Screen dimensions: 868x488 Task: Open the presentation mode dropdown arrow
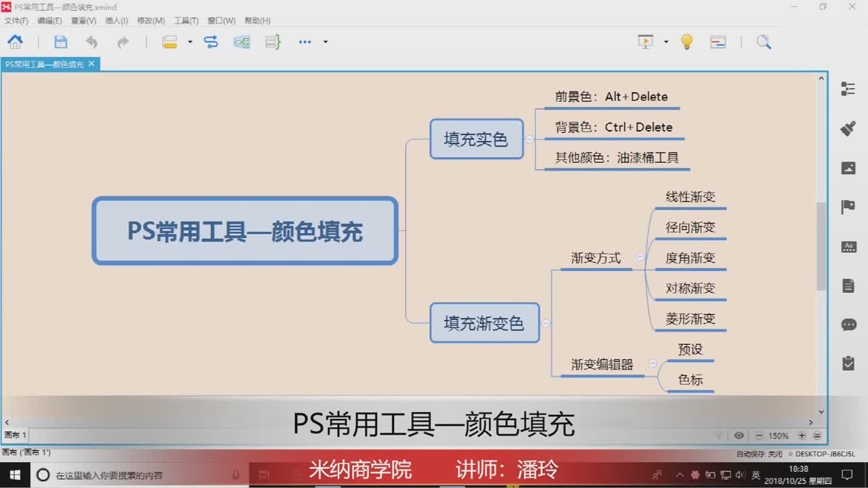tap(666, 42)
